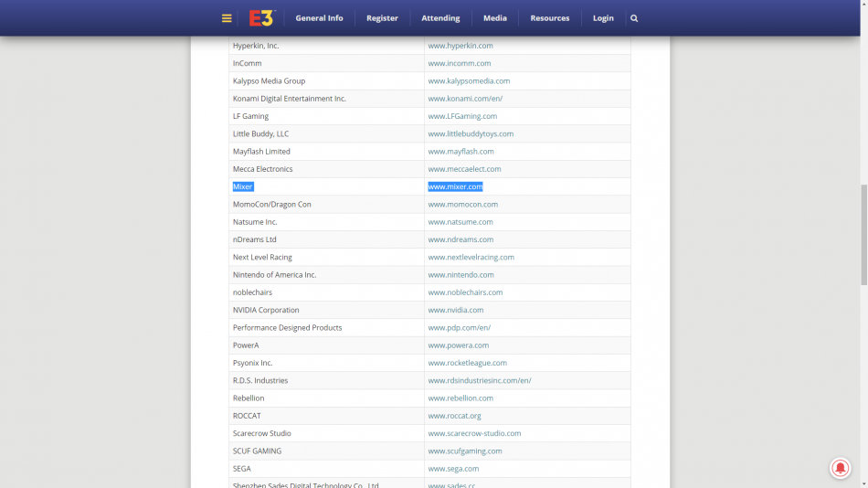
Task: Click the noblechairs company name
Action: coord(252,292)
